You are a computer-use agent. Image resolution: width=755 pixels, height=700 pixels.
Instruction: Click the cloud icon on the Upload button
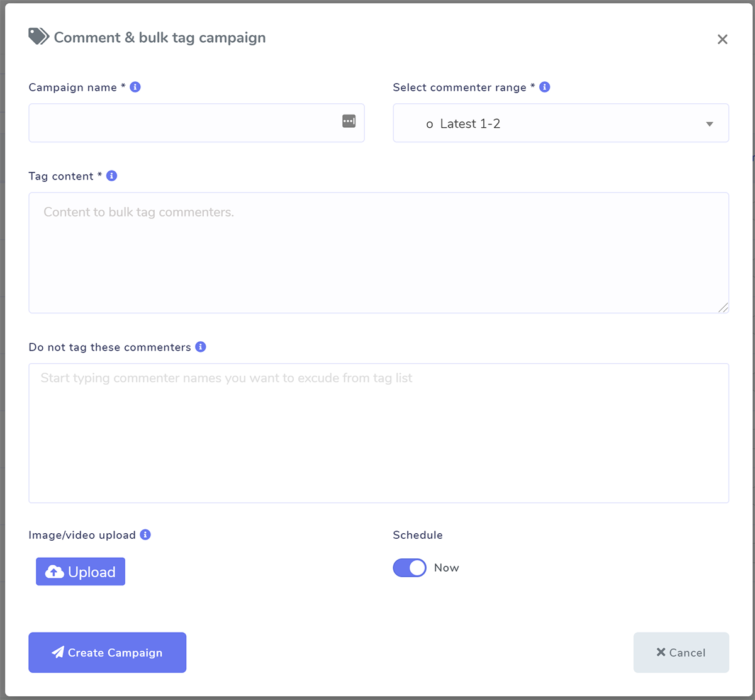click(53, 572)
